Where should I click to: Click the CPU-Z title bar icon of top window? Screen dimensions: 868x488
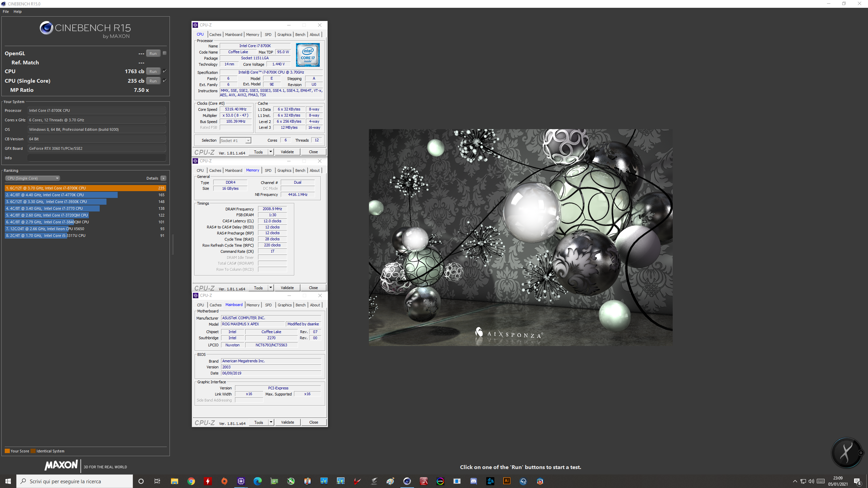[x=195, y=25]
